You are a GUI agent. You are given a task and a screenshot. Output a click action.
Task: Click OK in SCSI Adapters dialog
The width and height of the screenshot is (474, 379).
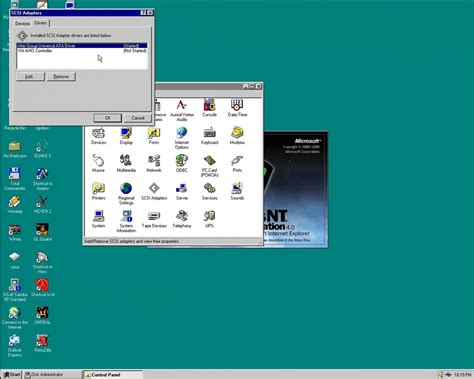[x=107, y=118]
